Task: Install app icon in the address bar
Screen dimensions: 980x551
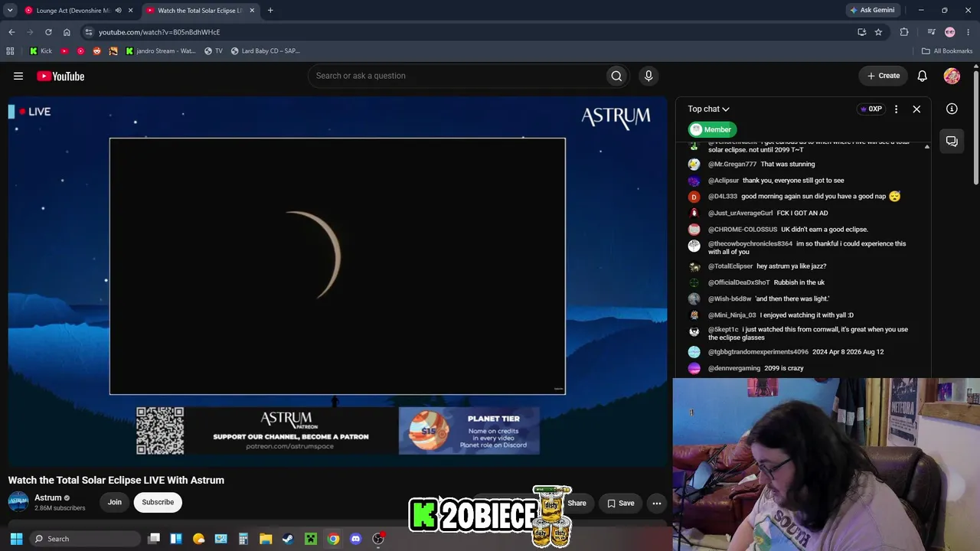Action: tap(861, 32)
